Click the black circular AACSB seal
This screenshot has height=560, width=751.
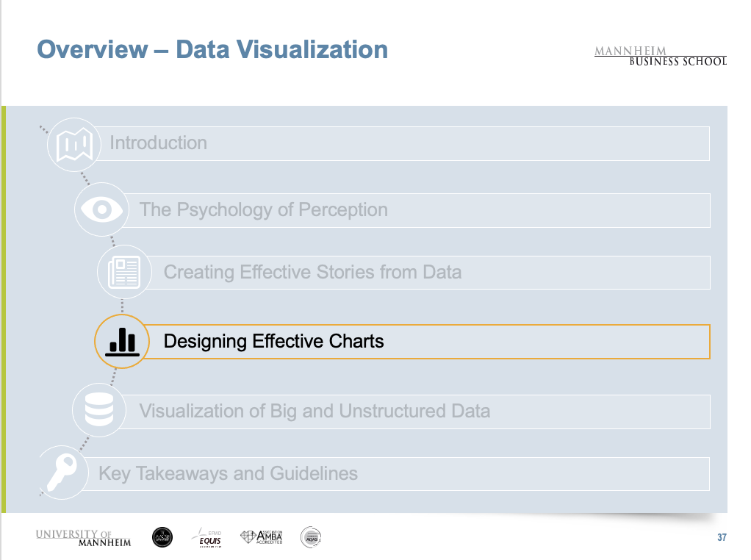[162, 537]
